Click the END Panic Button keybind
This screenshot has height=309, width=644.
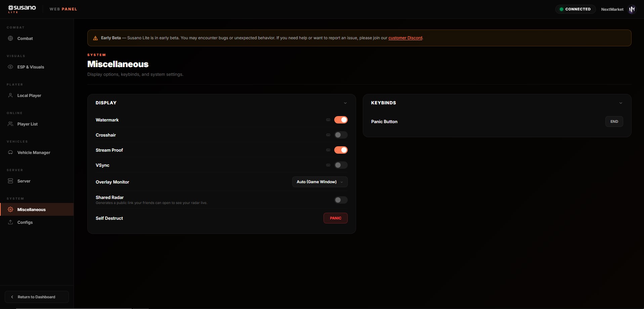614,121
